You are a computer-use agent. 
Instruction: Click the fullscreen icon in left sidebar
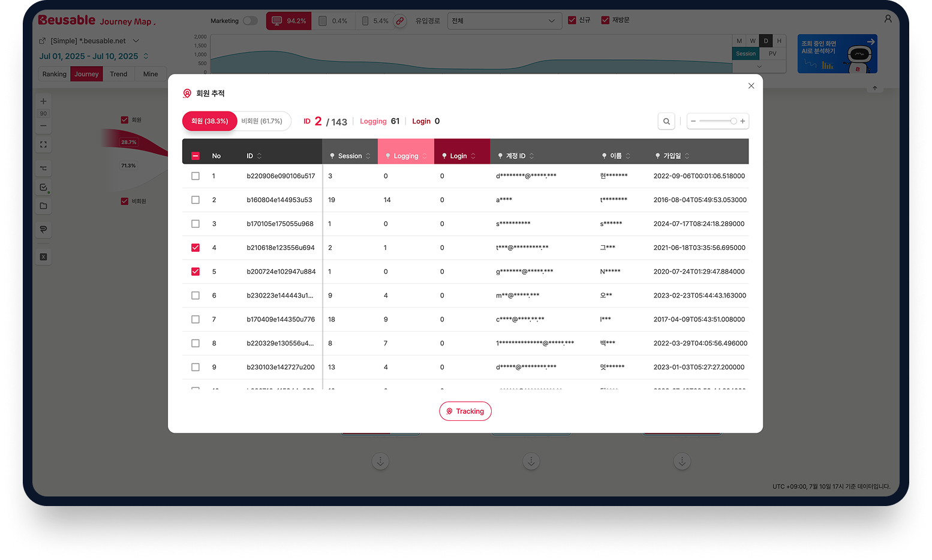[43, 144]
